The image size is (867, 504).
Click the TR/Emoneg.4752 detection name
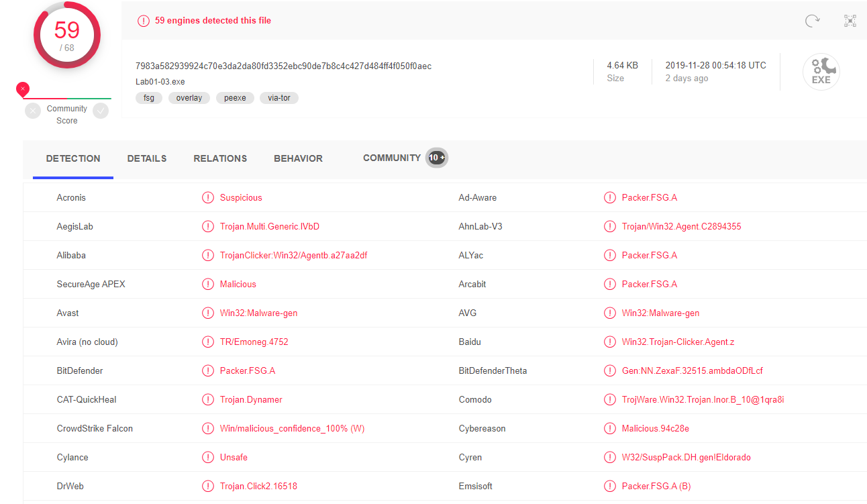click(254, 342)
